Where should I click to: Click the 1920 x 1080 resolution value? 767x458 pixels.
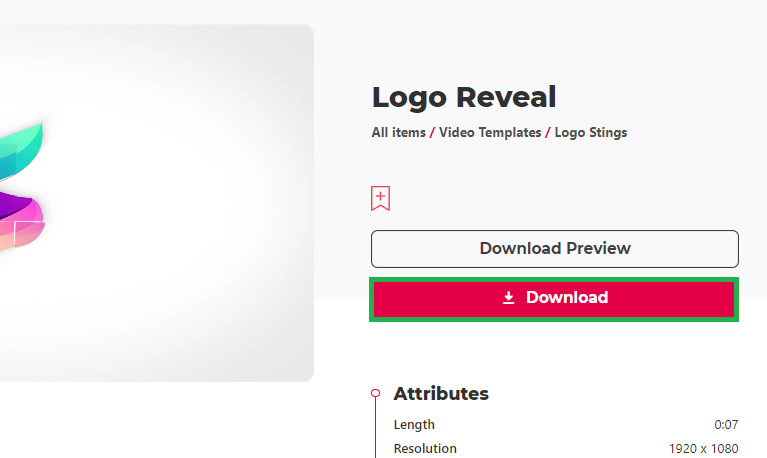tap(703, 448)
